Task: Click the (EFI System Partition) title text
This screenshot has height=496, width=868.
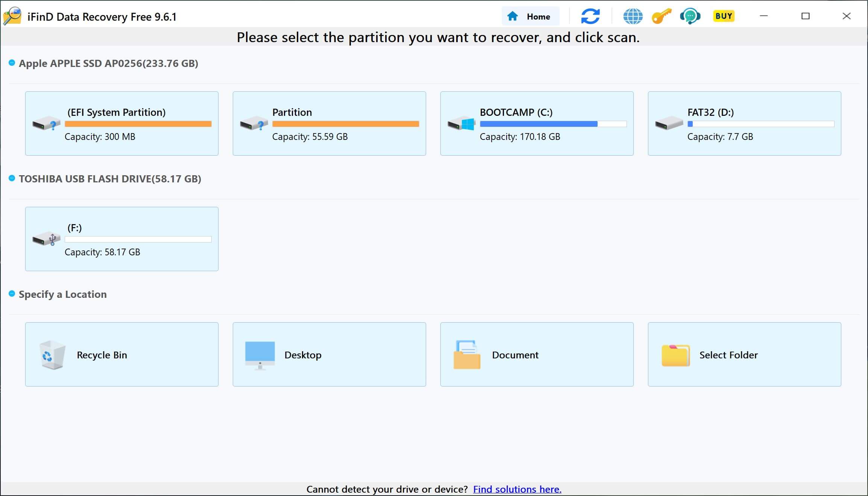Action: 117,112
